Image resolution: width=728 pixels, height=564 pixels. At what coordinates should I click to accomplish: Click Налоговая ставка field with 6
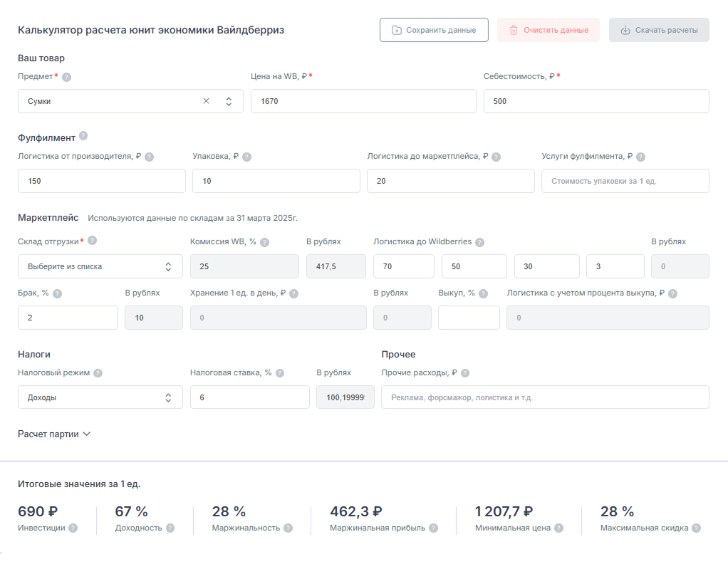[x=250, y=397]
